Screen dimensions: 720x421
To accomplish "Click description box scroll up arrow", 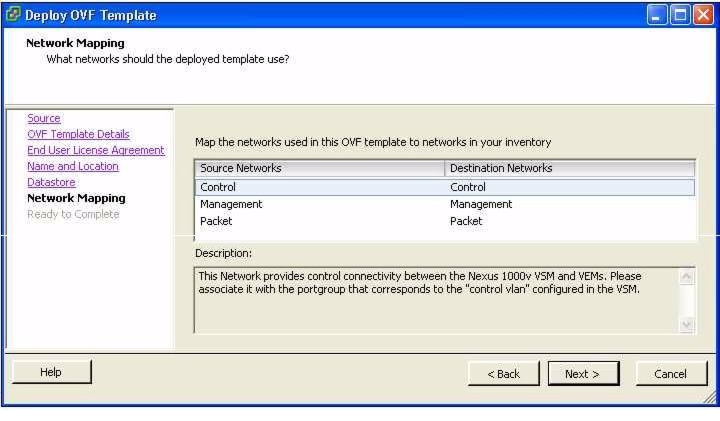I will click(686, 276).
